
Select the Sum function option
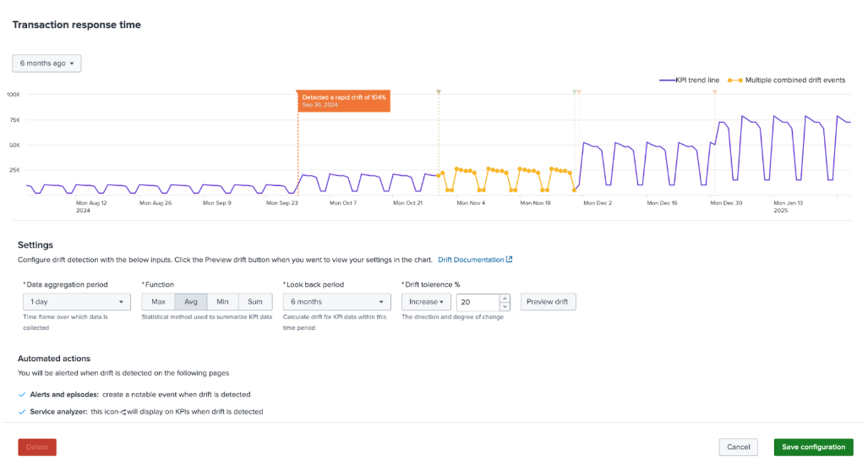(x=255, y=302)
